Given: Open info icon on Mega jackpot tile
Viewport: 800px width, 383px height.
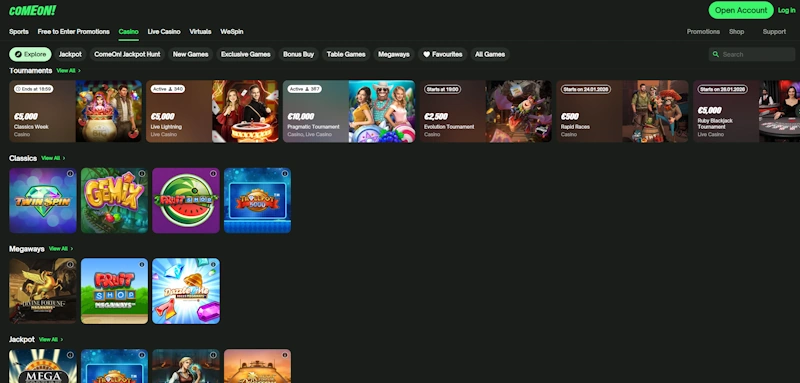Looking at the screenshot, I should [70, 355].
